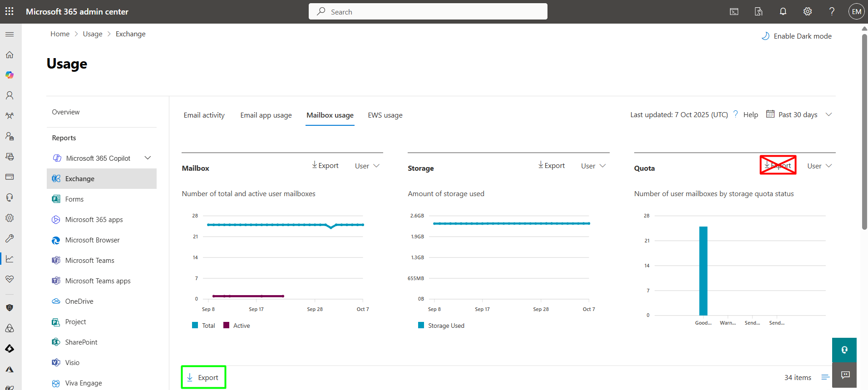
Task: Toggle the Storage Used legend
Action: point(441,326)
